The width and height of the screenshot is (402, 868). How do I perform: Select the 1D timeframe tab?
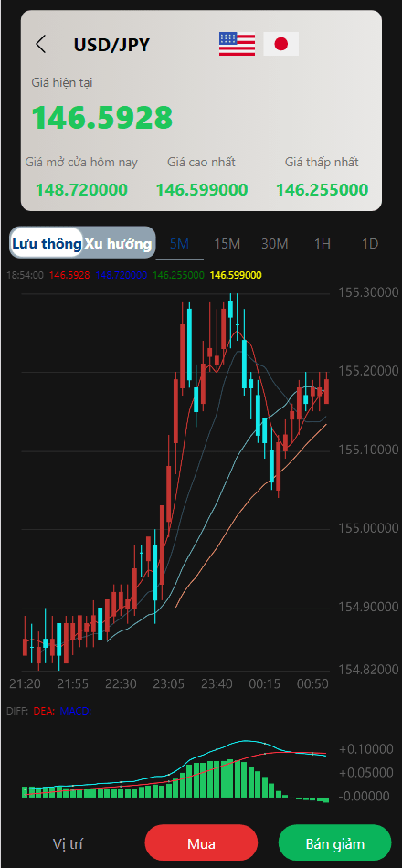click(369, 244)
